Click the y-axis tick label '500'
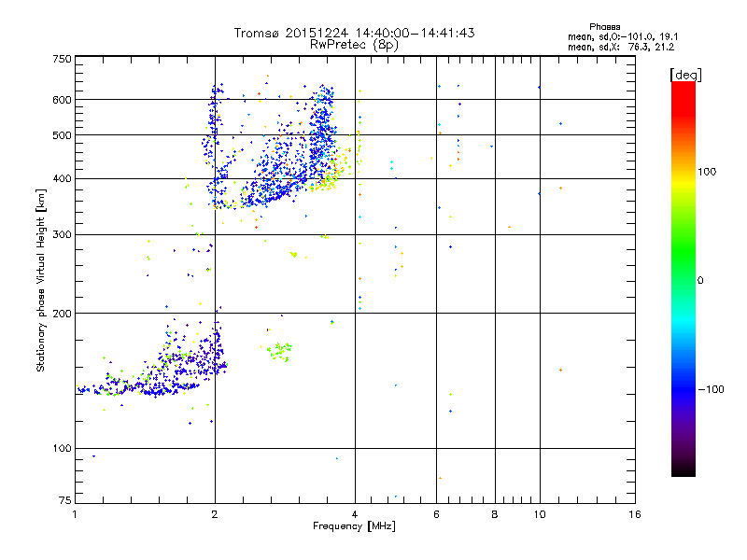Screen dimensions: 747x560 pyautogui.click(x=62, y=135)
